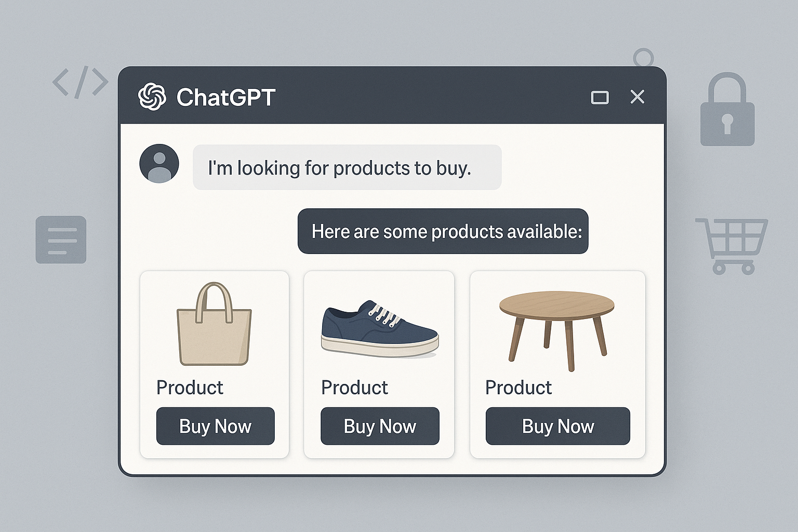Click the shopping cart icon
The image size is (798, 532).
(733, 245)
